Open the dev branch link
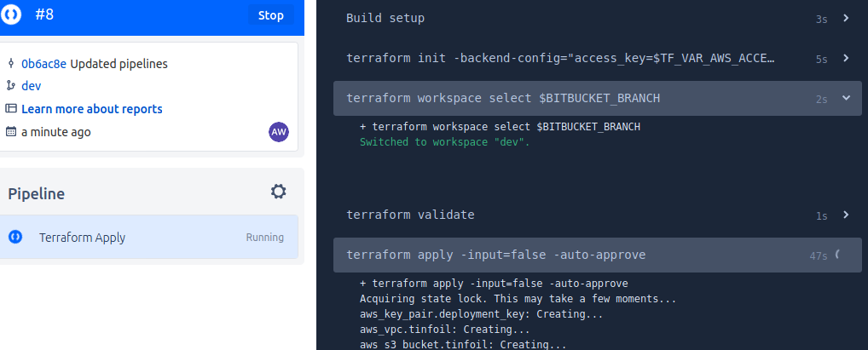 pos(31,86)
